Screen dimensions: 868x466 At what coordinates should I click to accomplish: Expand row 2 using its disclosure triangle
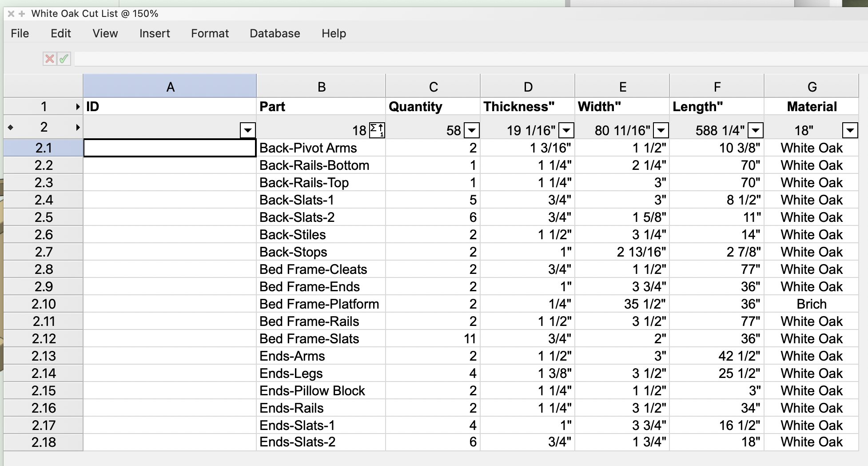[x=77, y=127]
